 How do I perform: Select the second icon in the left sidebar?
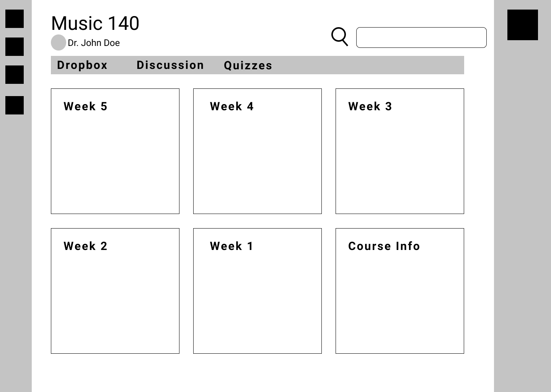[x=15, y=47]
